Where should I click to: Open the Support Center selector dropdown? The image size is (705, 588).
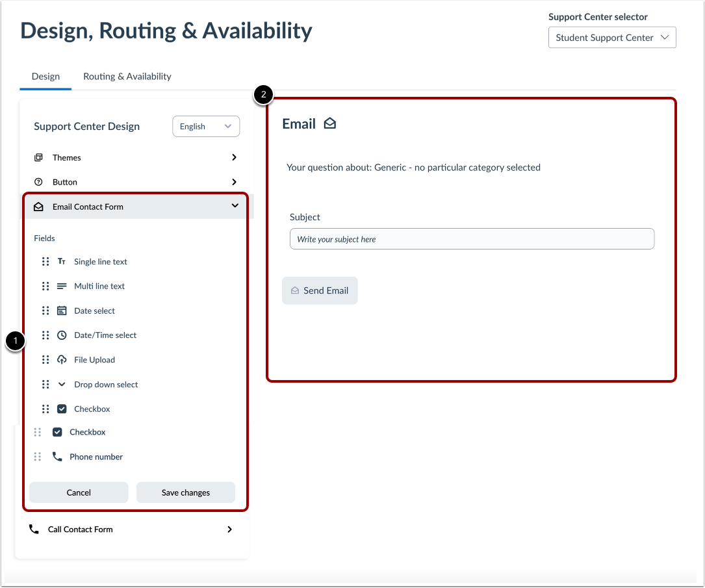point(611,37)
